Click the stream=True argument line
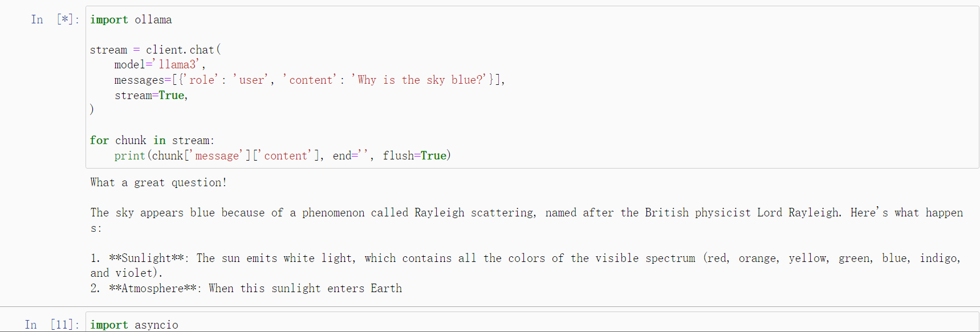This screenshot has width=980, height=332. pyautogui.click(x=151, y=95)
